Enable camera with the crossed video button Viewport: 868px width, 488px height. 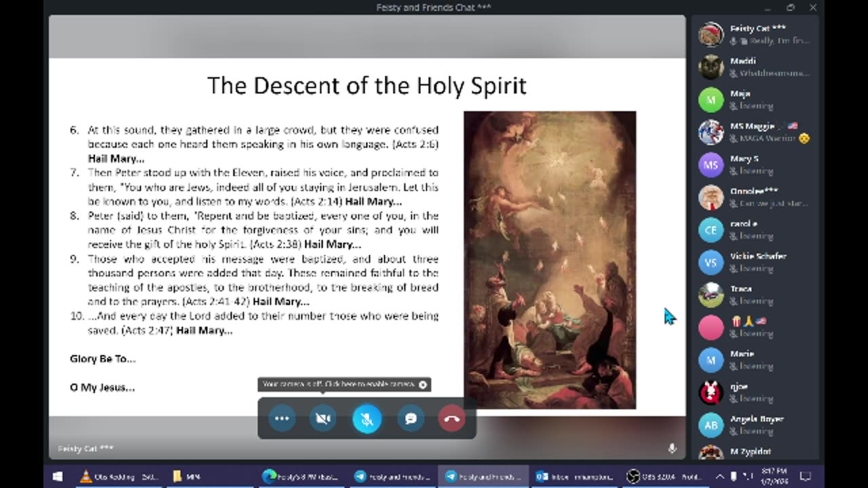(323, 419)
